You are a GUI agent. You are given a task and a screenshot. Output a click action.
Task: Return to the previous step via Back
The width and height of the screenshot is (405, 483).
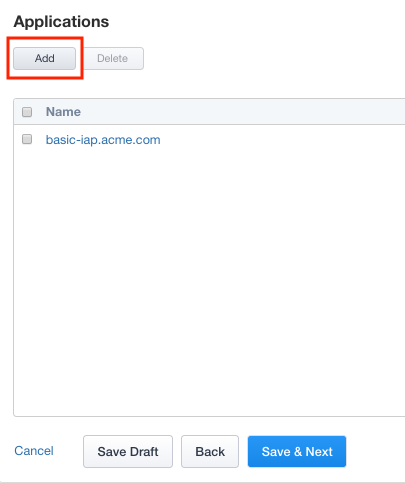pos(210,451)
